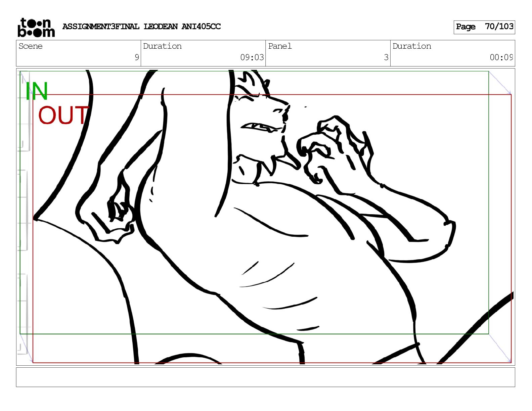This screenshot has height=411, width=532.
Task: Click the empty caption box below the panel
Action: pyautogui.click(x=265, y=377)
